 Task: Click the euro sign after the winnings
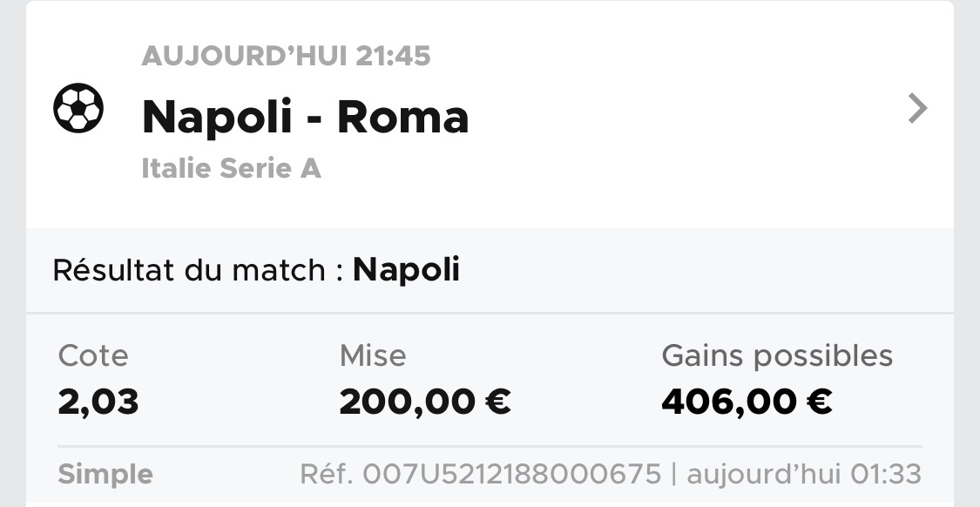(x=820, y=402)
